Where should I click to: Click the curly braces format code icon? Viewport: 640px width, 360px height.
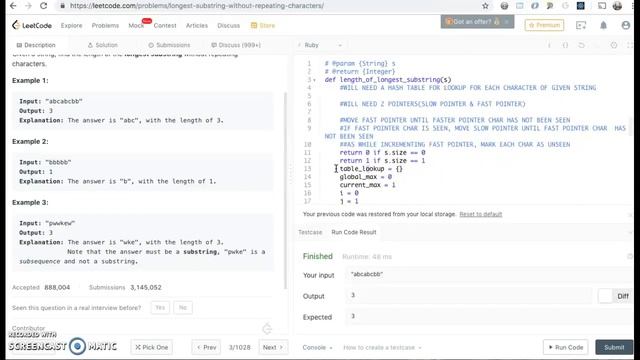(x=565, y=45)
